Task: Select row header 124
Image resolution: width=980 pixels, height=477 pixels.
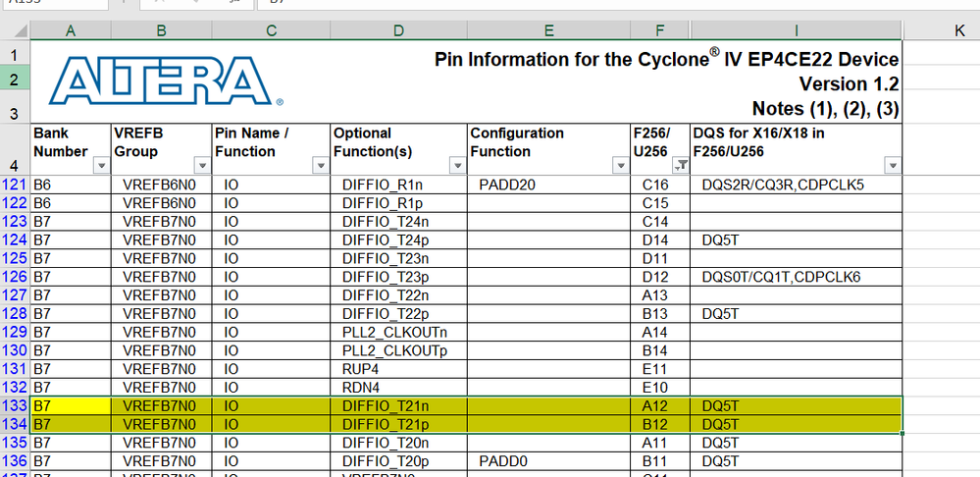Action: 15,240
